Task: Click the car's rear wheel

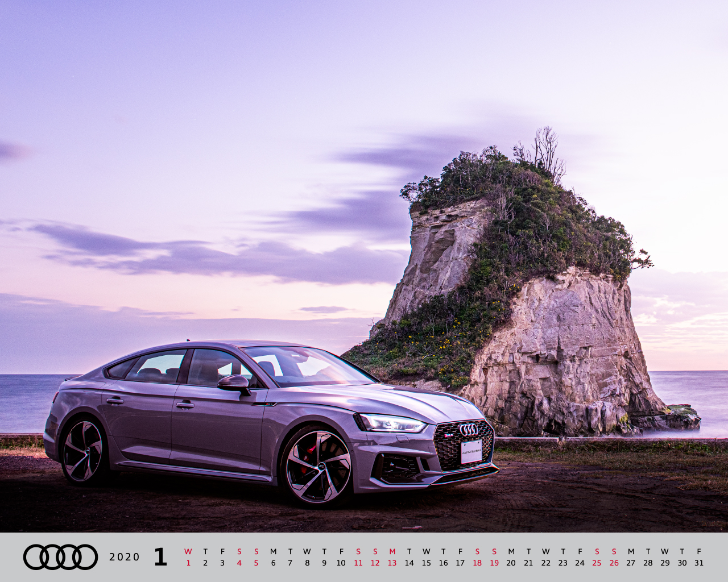Action: coord(83,451)
